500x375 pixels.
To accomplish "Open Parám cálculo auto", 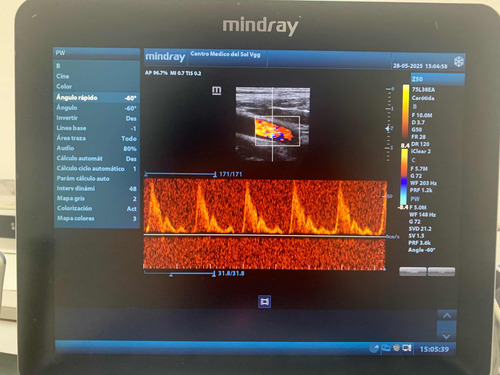I will pos(96,178).
